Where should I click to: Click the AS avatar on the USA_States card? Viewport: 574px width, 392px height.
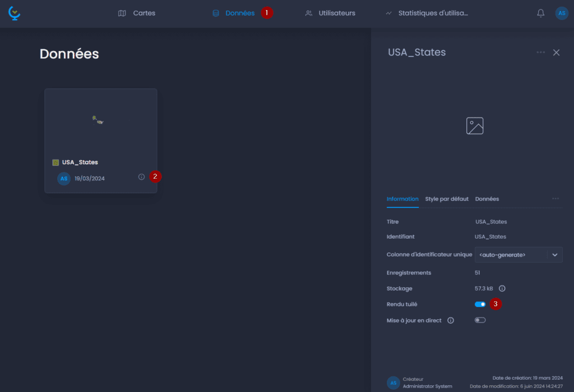click(64, 179)
